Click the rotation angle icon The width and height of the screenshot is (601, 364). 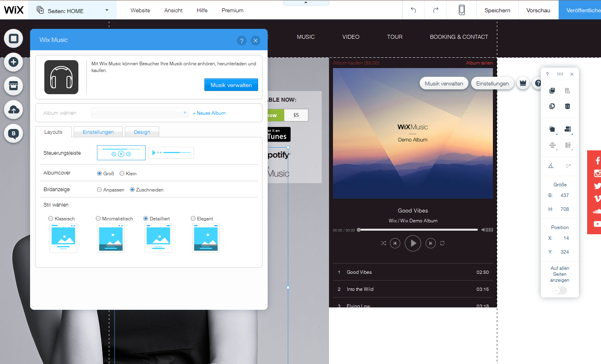[551, 166]
